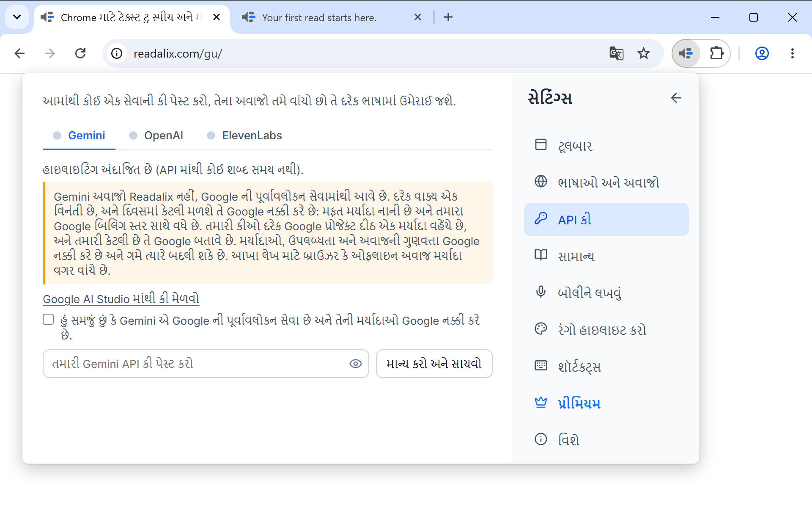Click the 'માન્ય કરો અને સાચવો' button
The image size is (812, 508).
[x=434, y=364]
